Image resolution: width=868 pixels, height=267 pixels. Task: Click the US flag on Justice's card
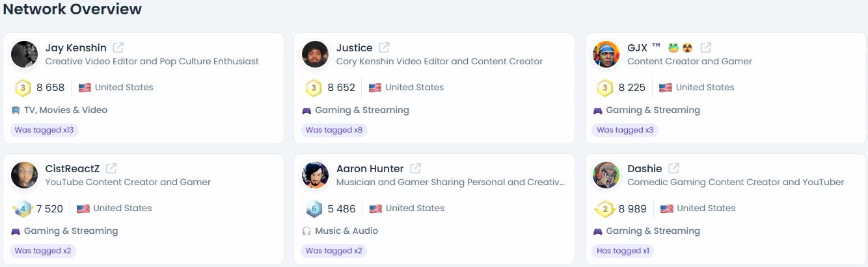click(x=375, y=88)
